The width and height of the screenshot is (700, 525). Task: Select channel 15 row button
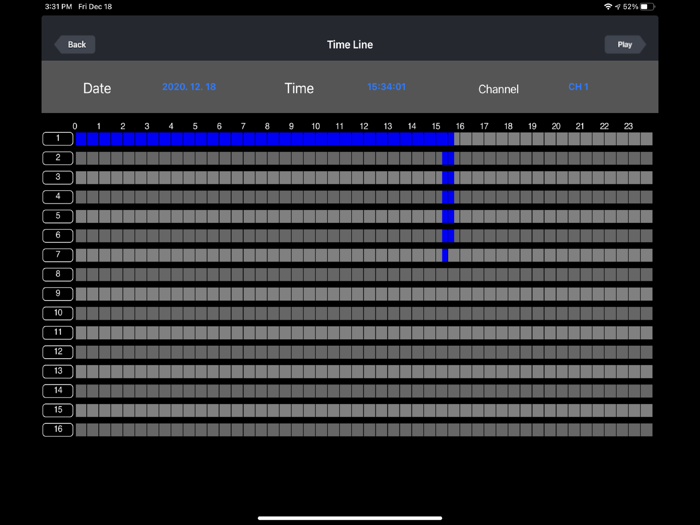(58, 410)
